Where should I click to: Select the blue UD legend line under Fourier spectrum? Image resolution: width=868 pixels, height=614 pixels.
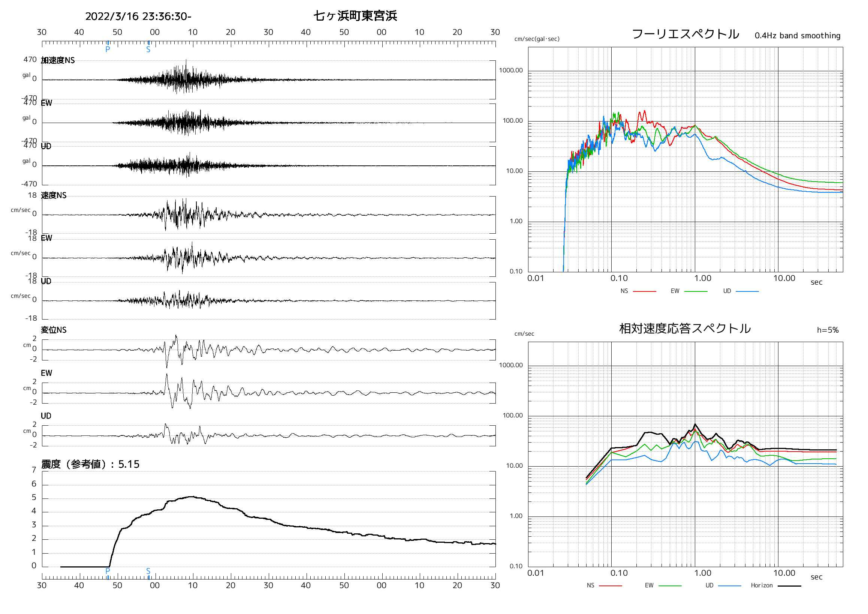coord(747,292)
